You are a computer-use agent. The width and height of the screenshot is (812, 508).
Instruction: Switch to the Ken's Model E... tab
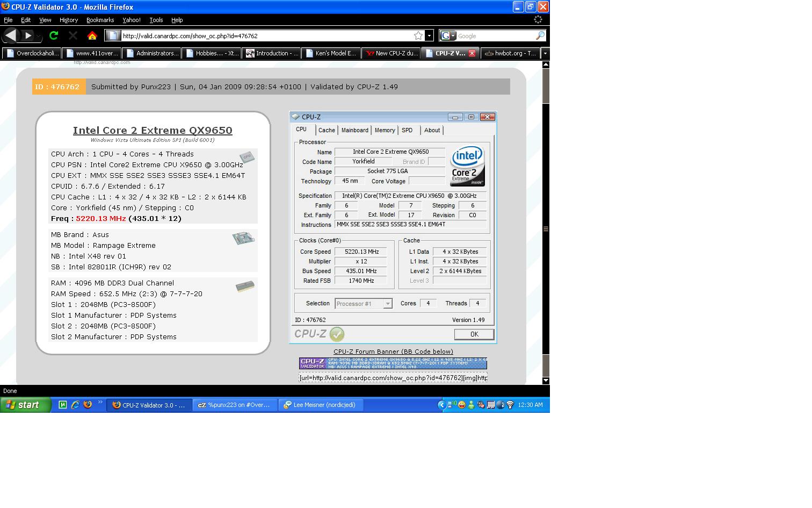click(332, 53)
